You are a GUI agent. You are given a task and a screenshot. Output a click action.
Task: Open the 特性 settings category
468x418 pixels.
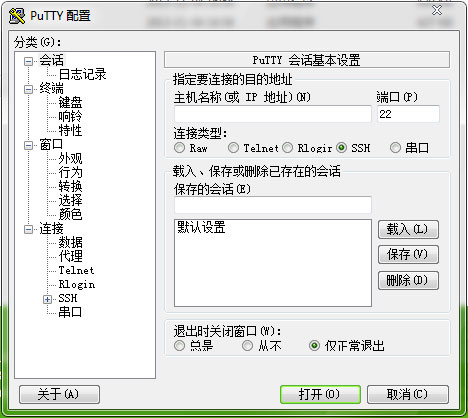pos(70,130)
